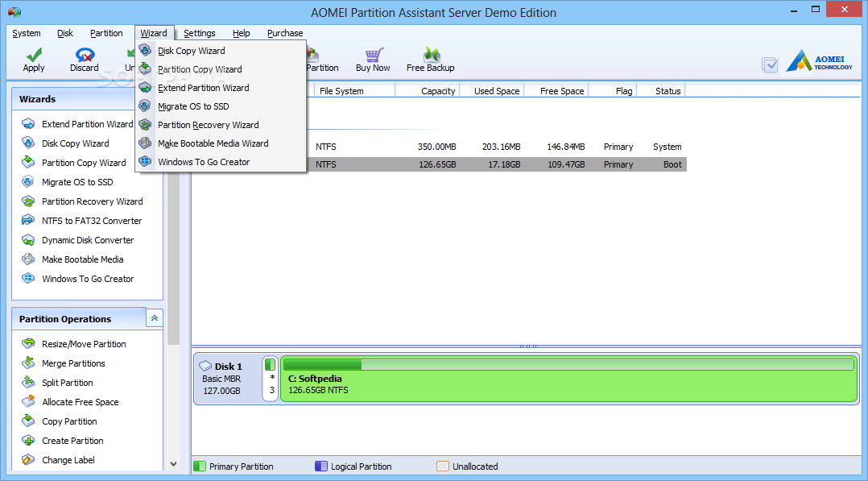The height and width of the screenshot is (481, 868).
Task: Click the Partition Recovery Wizard sidebar icon
Action: (28, 201)
